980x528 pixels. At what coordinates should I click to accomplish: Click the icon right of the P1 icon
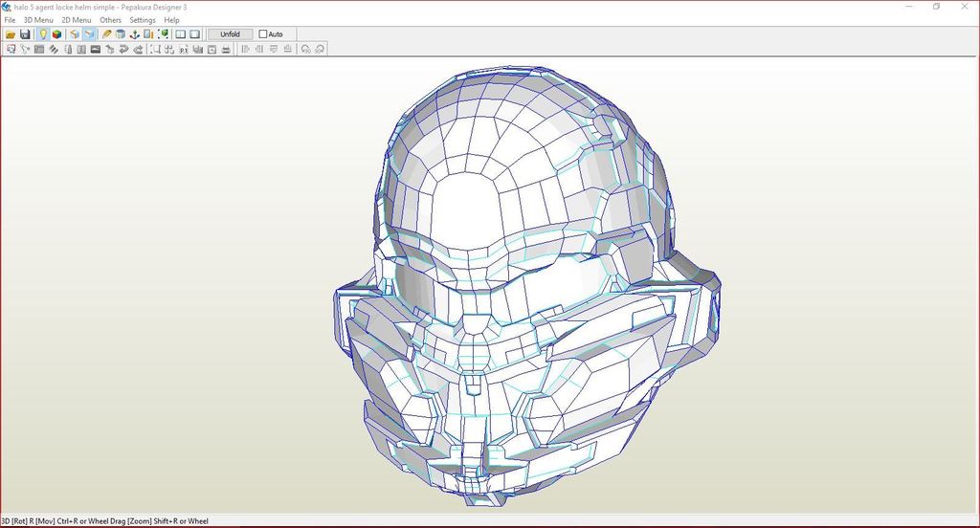(197, 50)
